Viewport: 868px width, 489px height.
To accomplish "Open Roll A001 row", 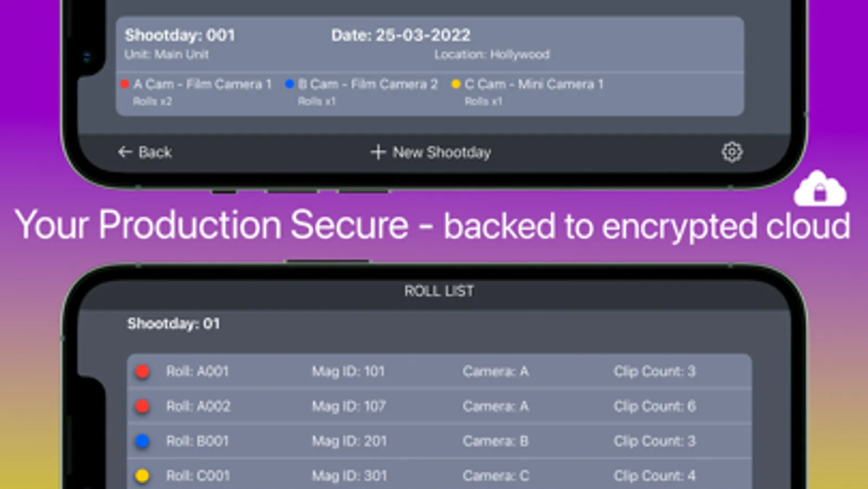I will click(x=198, y=372).
